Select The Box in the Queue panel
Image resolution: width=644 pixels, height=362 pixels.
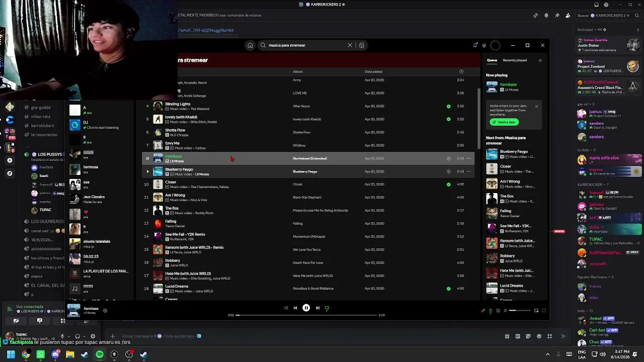(513, 199)
